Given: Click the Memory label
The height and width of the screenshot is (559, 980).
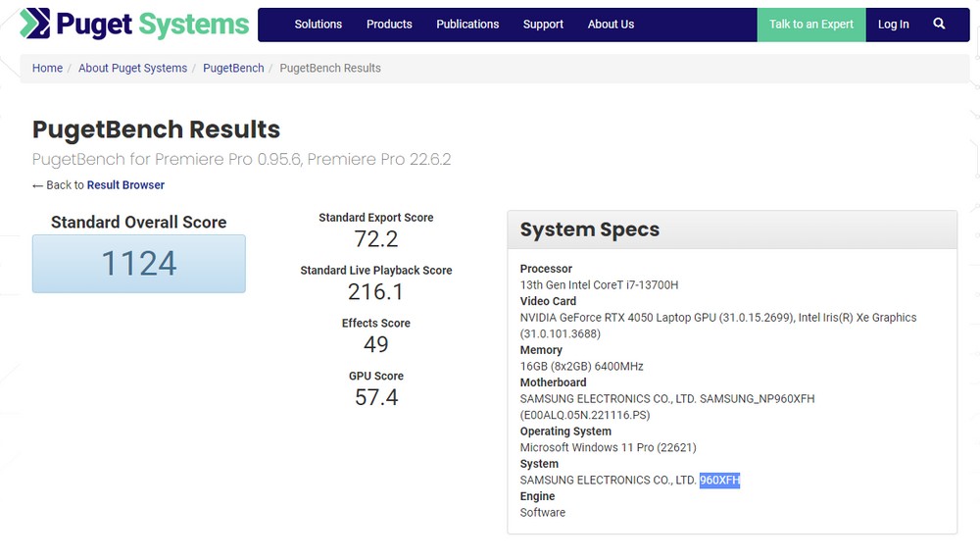Looking at the screenshot, I should 541,350.
